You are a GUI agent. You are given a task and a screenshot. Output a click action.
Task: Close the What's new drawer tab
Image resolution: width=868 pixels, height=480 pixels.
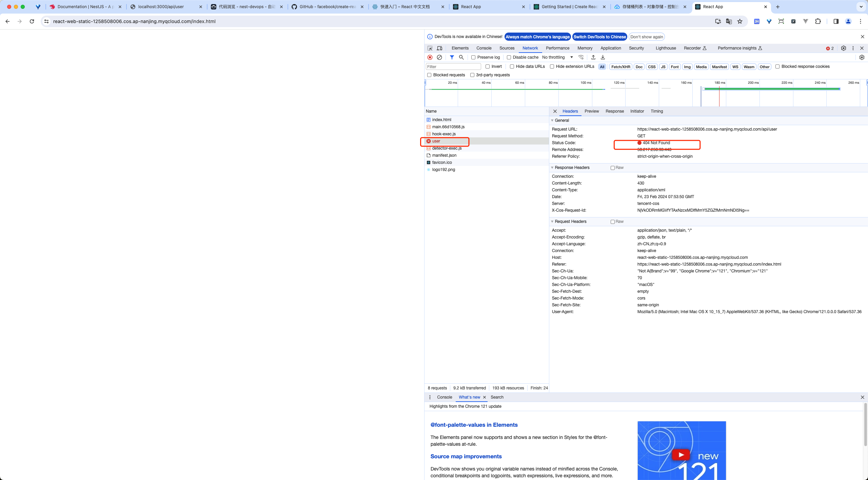pyautogui.click(x=485, y=397)
